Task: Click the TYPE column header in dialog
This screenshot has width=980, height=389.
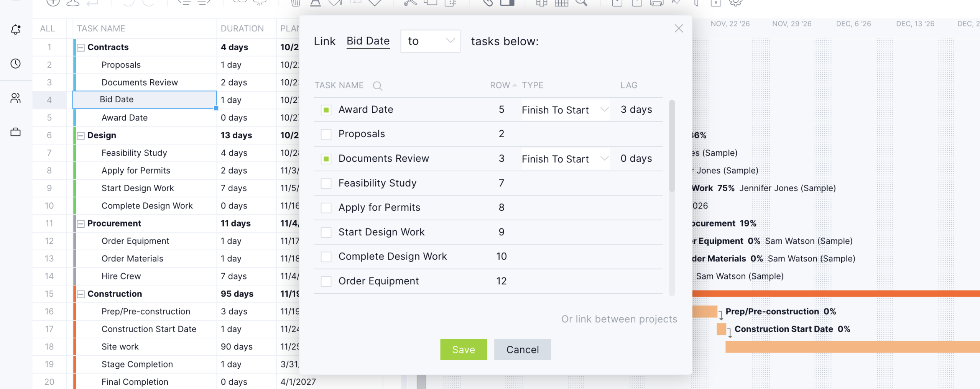Action: point(533,85)
